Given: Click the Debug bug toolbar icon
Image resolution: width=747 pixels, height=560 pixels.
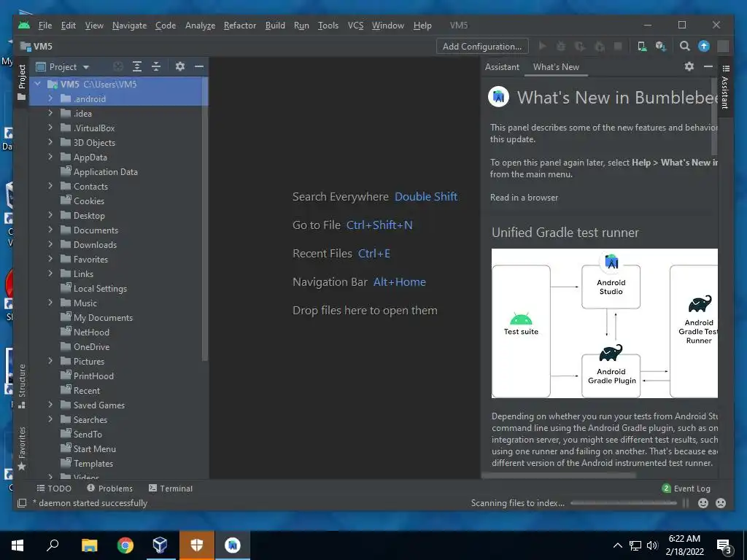Looking at the screenshot, I should (x=561, y=46).
